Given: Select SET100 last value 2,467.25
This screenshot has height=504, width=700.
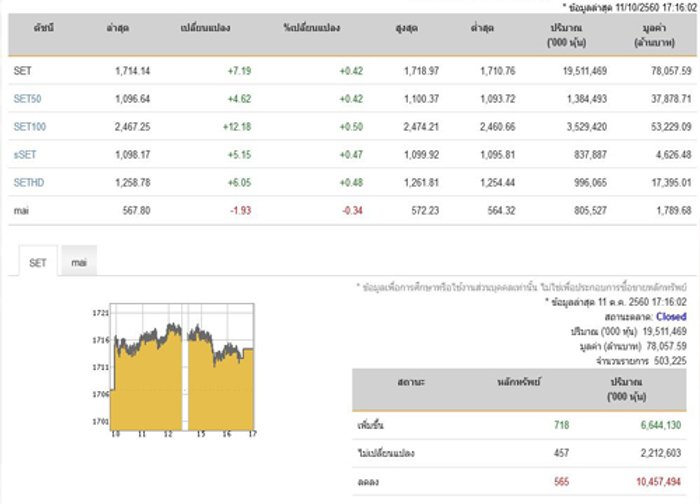Looking at the screenshot, I should 133,127.
